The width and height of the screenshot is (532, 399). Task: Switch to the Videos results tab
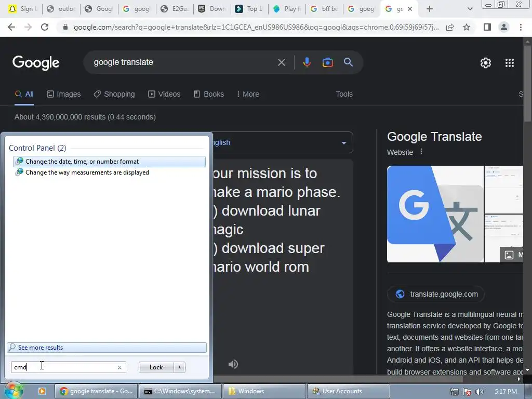pos(164,94)
